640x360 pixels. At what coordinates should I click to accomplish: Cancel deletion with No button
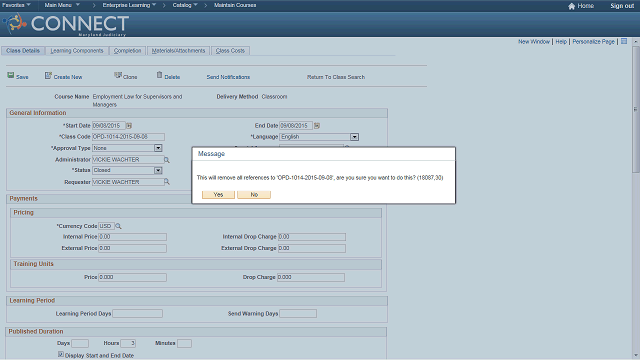tap(254, 195)
